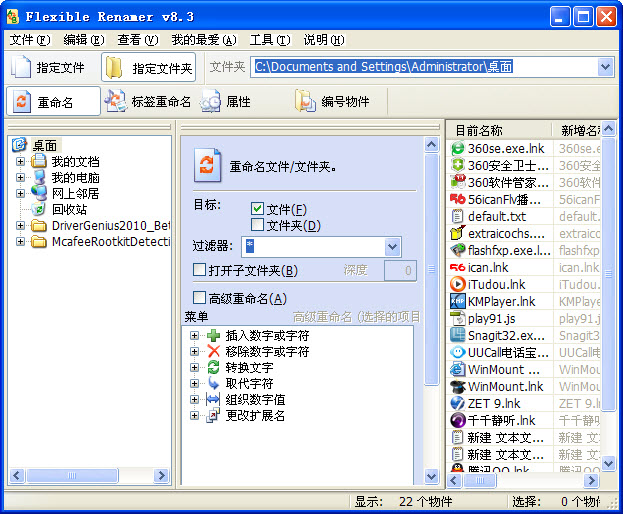Screen dimensions: 623x514
Task: Click the Snagit32 file icon
Action: point(458,336)
